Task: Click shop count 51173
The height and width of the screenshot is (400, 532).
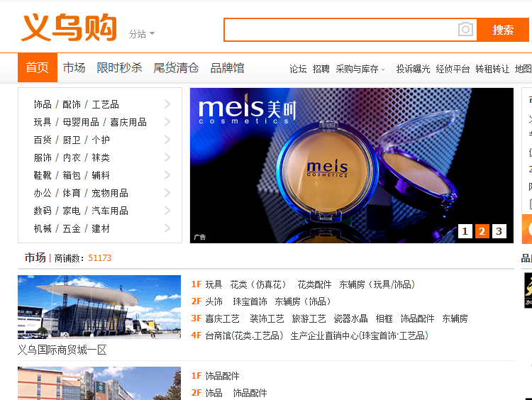Action: coord(100,258)
